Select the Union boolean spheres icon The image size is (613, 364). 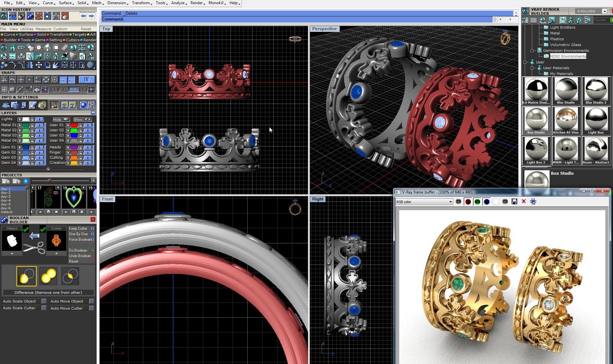48,276
